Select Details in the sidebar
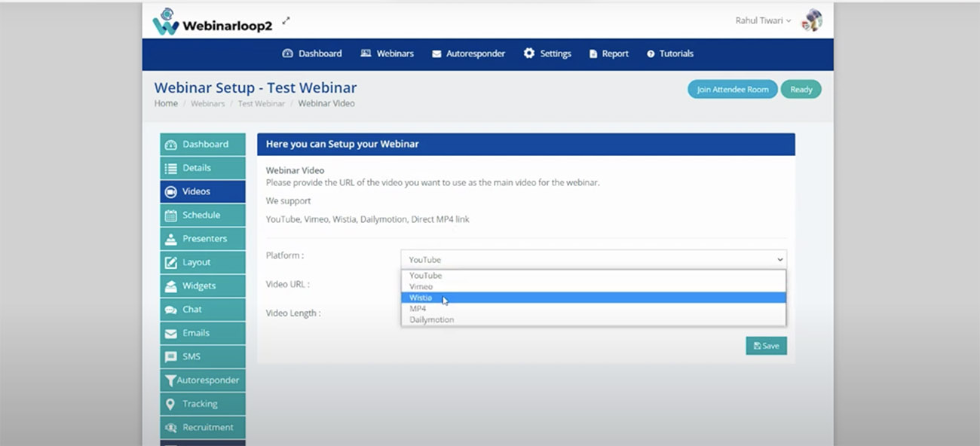Screen dimensions: 980x446 click(203, 168)
